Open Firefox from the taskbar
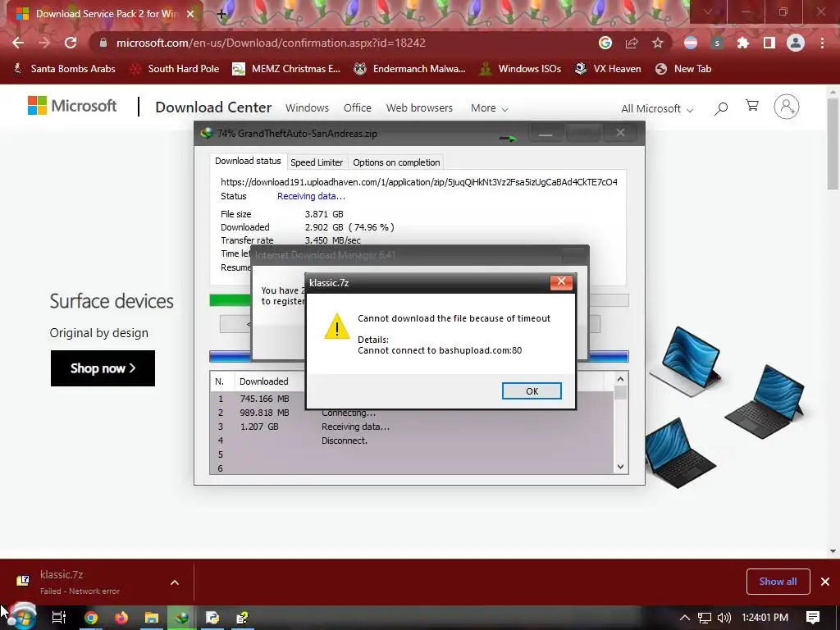This screenshot has height=630, width=840. pyautogui.click(x=121, y=618)
